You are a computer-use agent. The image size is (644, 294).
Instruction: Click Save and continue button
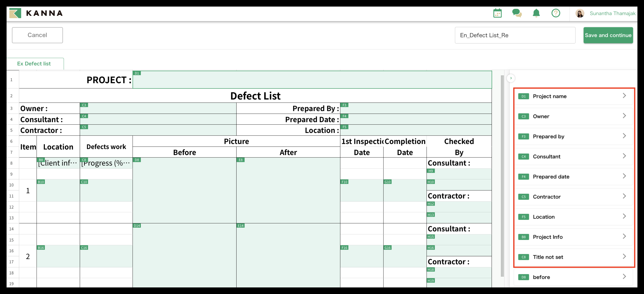[x=608, y=35]
